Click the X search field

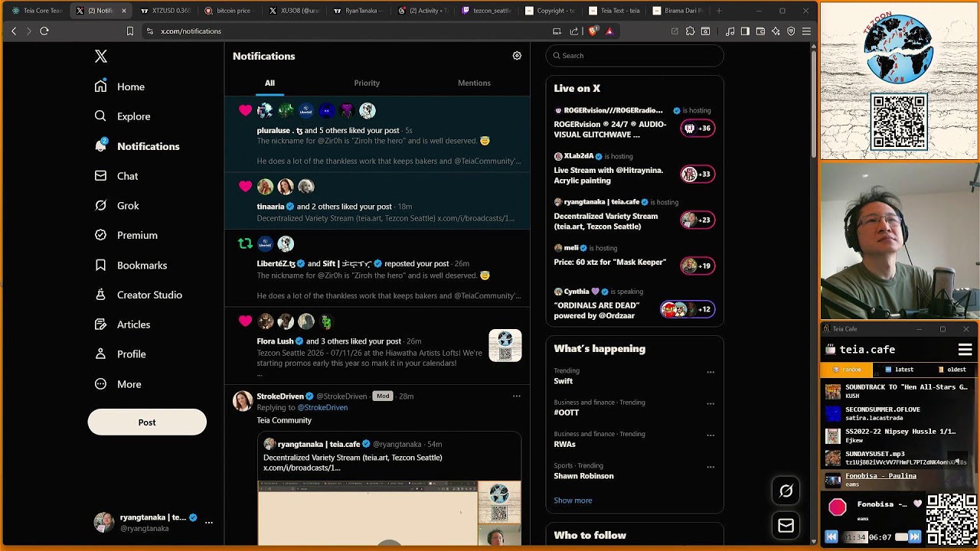pos(635,56)
